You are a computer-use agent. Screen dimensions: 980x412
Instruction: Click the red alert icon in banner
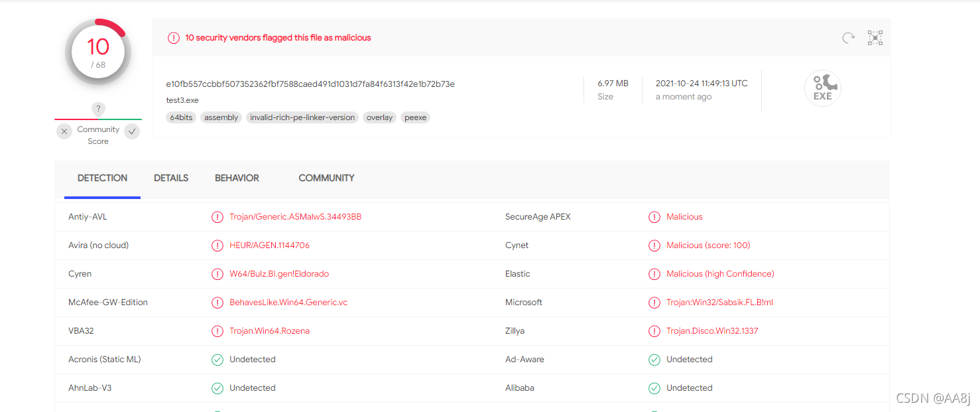174,38
